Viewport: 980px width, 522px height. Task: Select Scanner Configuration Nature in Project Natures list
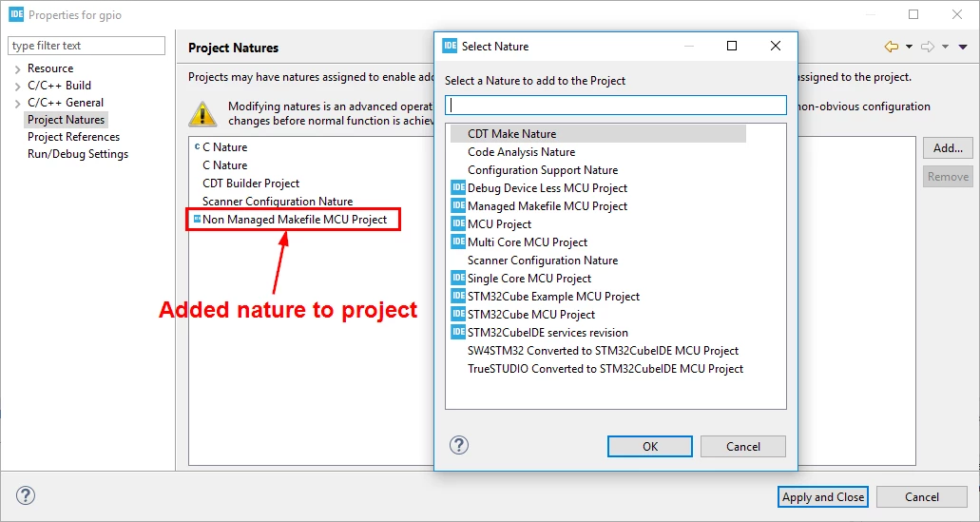[x=278, y=202]
